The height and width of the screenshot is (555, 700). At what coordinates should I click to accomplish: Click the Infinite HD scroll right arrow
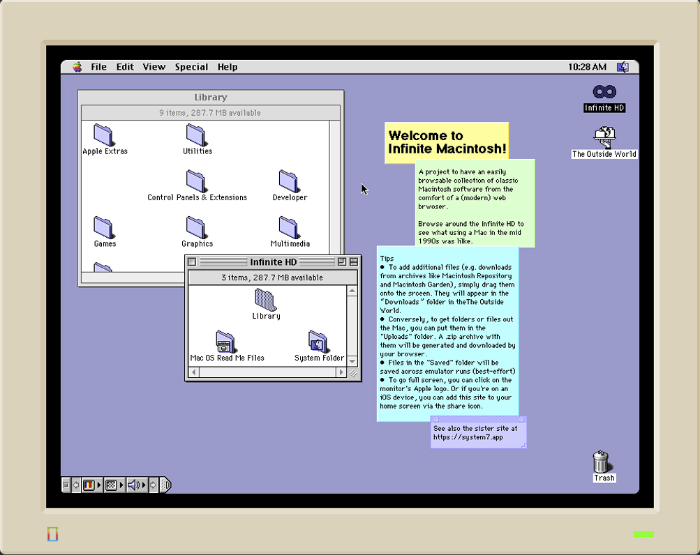[342, 372]
